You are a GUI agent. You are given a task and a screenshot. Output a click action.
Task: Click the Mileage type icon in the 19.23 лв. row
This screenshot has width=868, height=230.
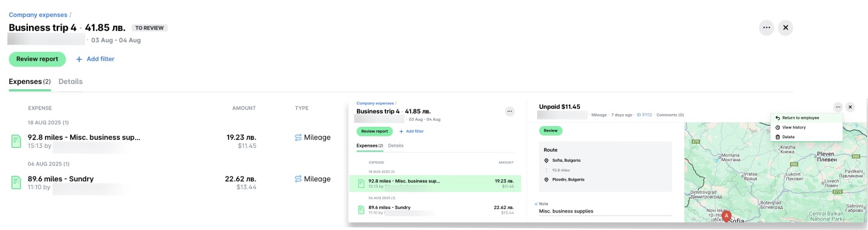pos(298,138)
